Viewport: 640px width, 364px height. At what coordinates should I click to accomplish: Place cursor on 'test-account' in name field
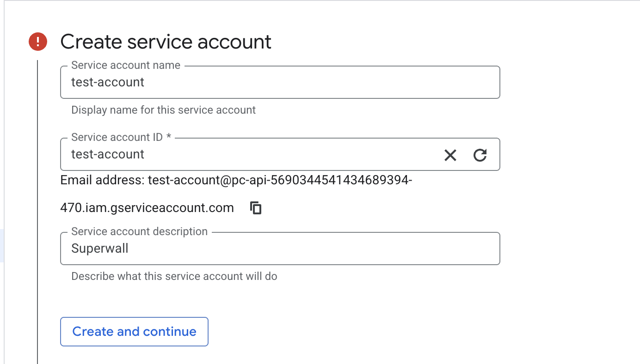tap(108, 82)
